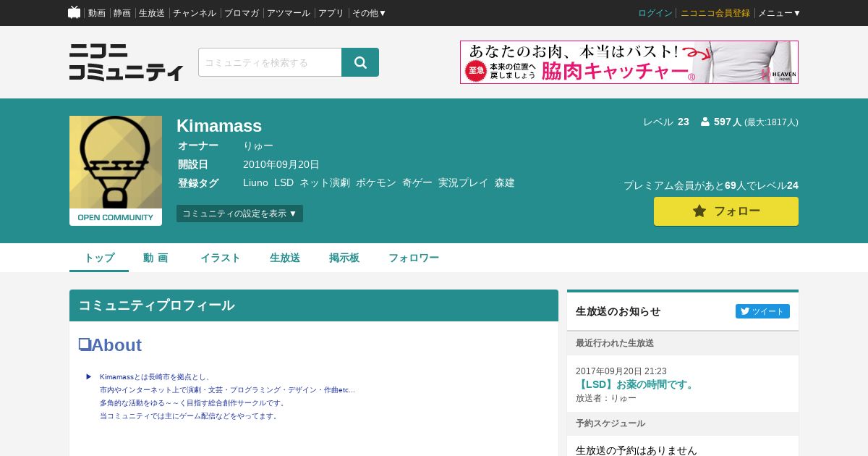
Task: Switch to the 生放送 community tab
Action: 285,258
